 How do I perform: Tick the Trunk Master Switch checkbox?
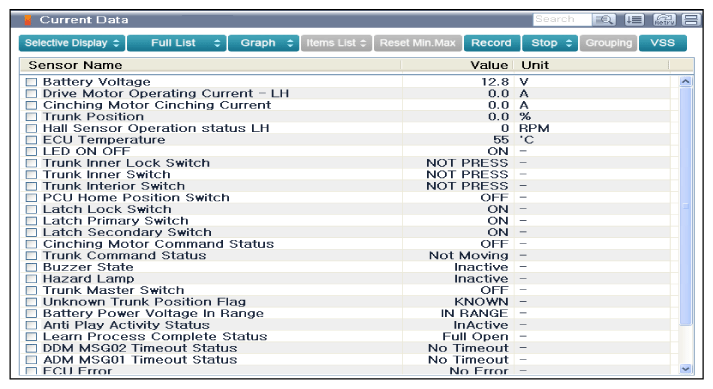point(31,290)
